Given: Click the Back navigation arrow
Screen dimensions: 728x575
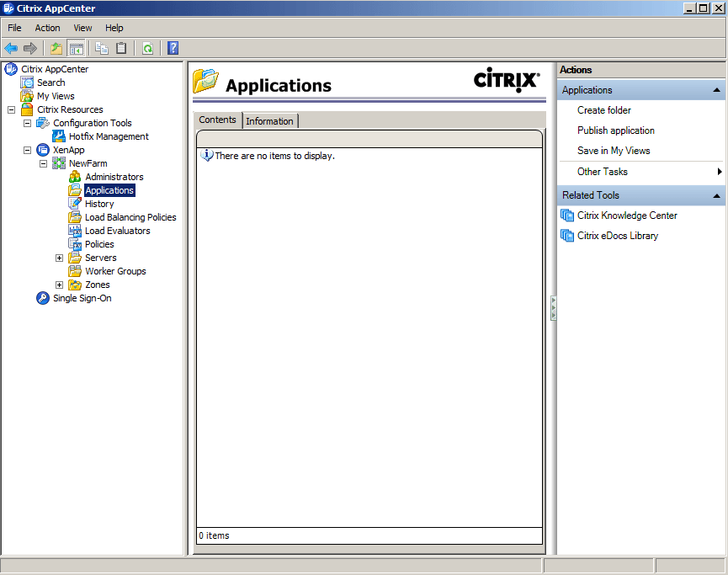Looking at the screenshot, I should [x=11, y=48].
